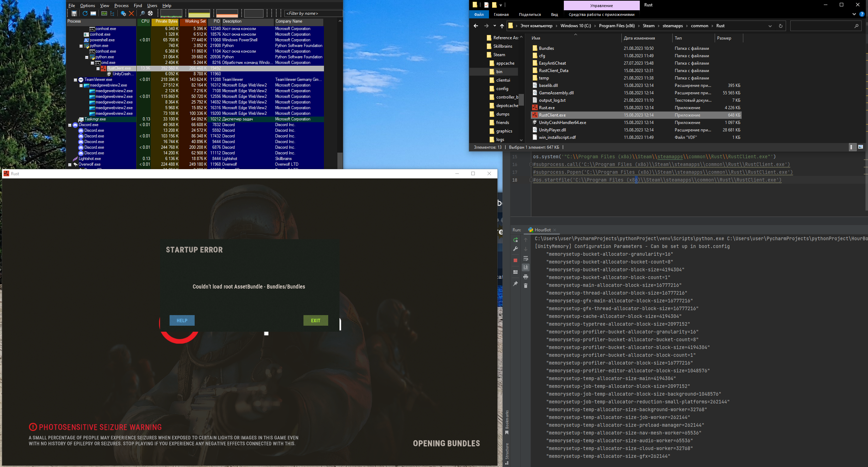The width and height of the screenshot is (868, 467).
Task: Toggle scroll to end in Run console
Action: (526, 267)
